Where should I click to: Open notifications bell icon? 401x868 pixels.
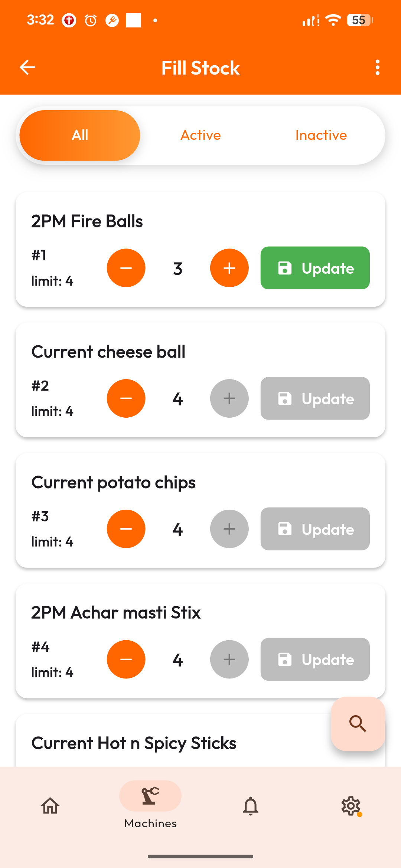coord(251,806)
